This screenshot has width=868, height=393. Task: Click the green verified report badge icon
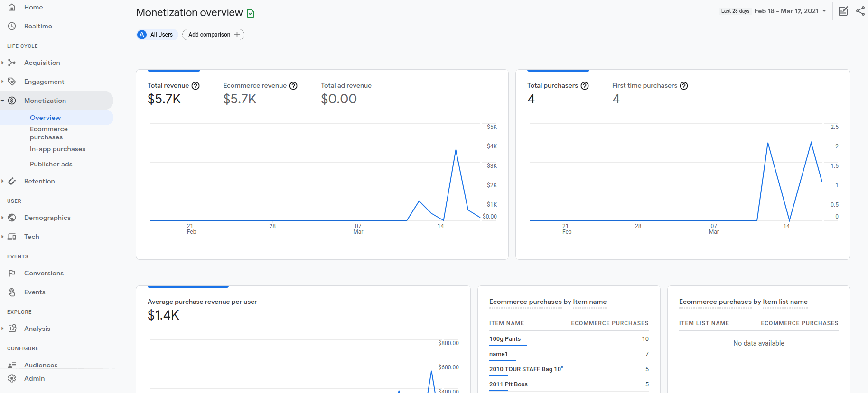click(251, 13)
